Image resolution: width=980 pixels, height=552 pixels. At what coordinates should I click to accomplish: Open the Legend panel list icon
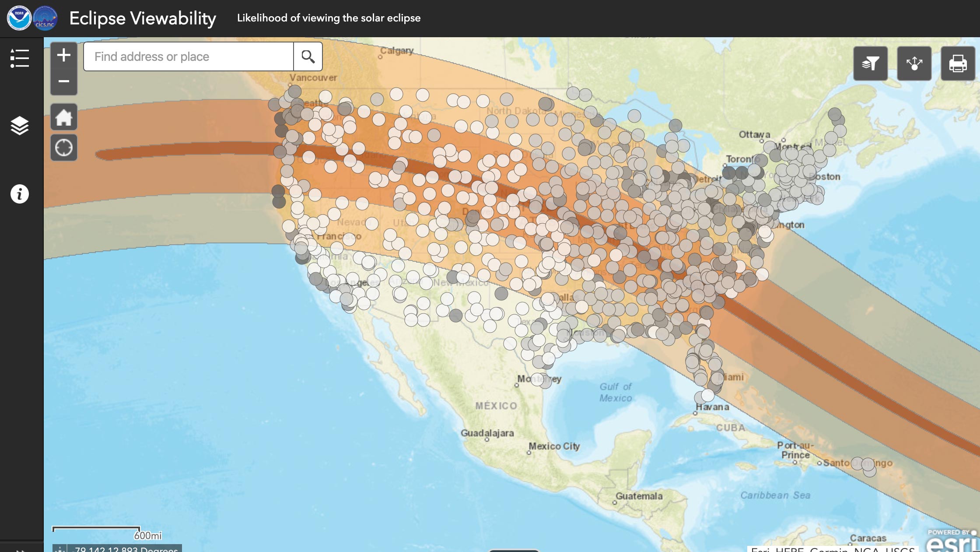coord(20,58)
